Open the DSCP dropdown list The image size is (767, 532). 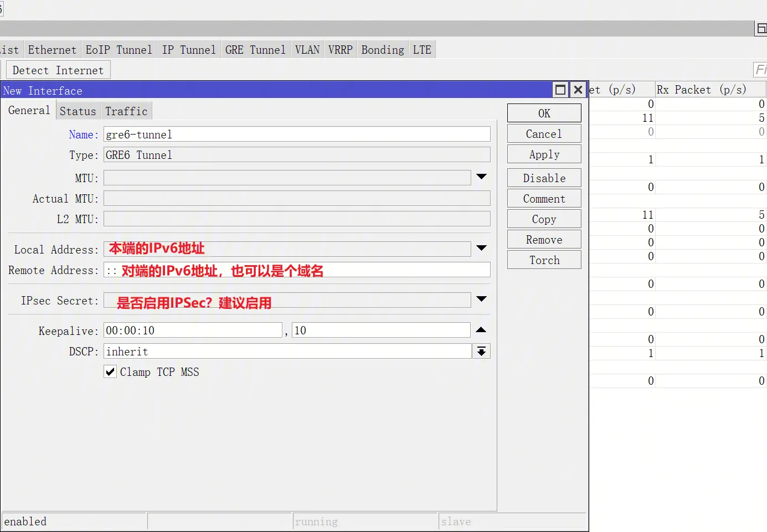[481, 352]
